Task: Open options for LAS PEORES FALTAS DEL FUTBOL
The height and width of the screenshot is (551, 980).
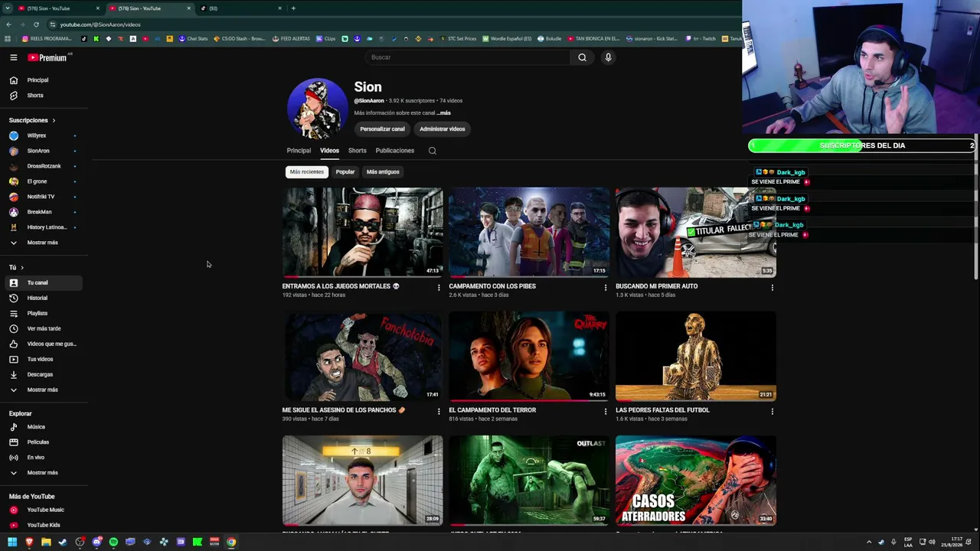Action: (x=772, y=412)
